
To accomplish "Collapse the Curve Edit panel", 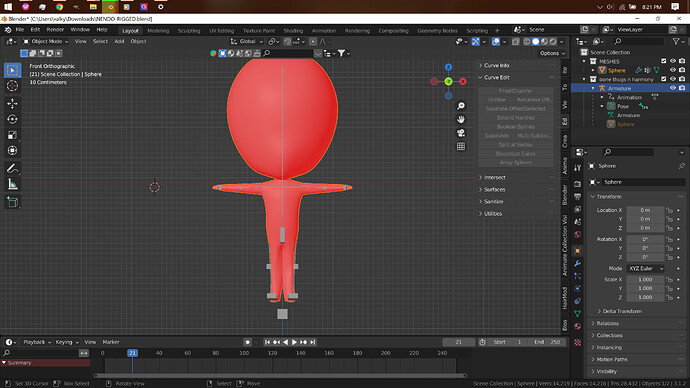I will coord(496,77).
